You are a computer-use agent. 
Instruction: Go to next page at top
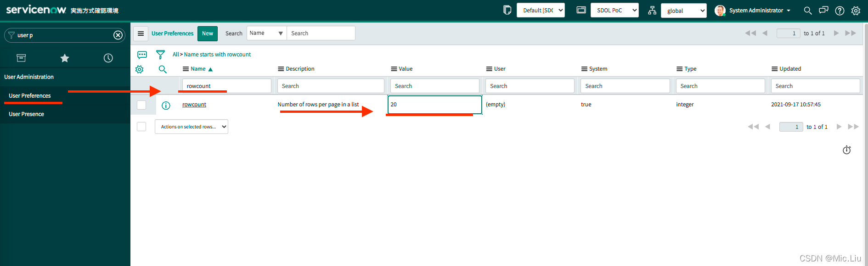click(836, 33)
